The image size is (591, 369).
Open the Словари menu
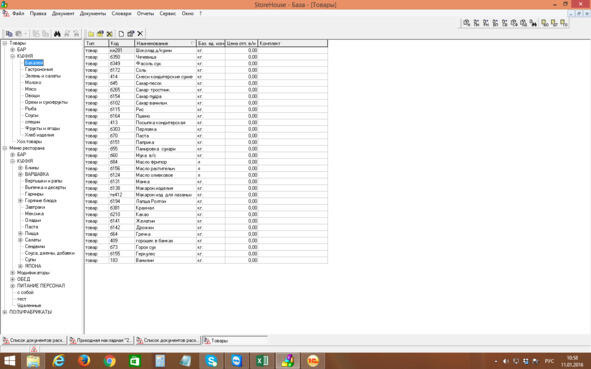click(x=121, y=13)
